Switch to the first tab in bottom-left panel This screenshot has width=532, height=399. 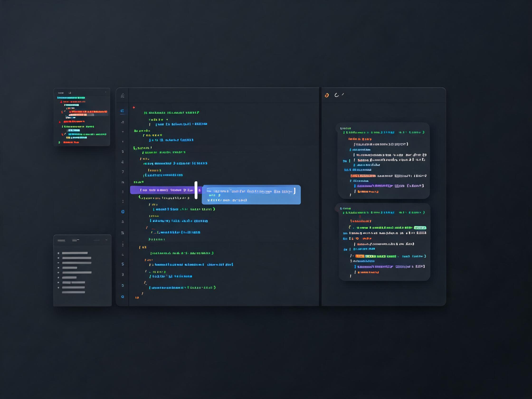pyautogui.click(x=61, y=241)
